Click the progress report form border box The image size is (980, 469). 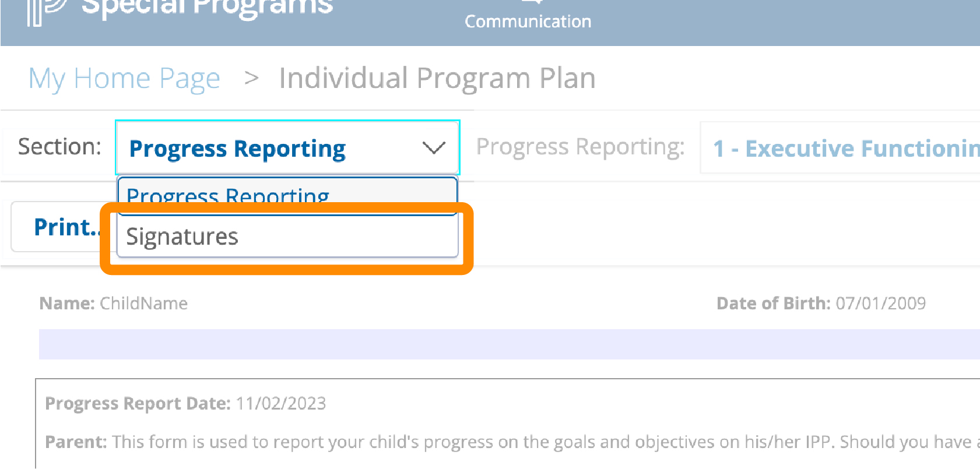tap(507, 422)
